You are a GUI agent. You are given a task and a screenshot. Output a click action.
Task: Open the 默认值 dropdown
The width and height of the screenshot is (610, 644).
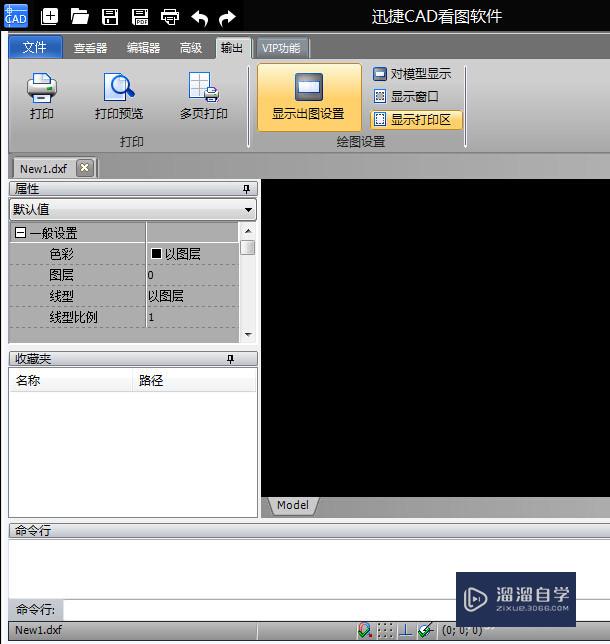click(x=133, y=209)
